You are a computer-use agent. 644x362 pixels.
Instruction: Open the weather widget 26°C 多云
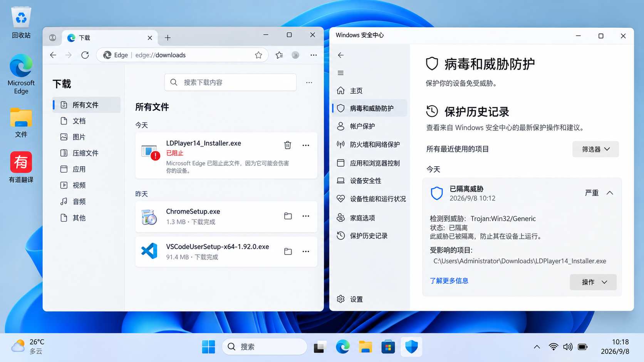(28, 346)
